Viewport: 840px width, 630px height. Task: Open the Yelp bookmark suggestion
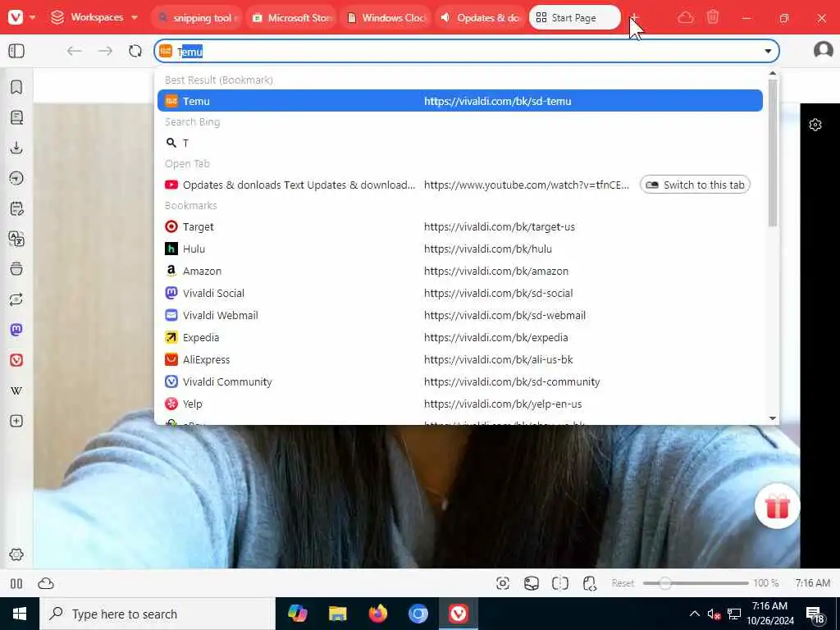[x=459, y=404]
